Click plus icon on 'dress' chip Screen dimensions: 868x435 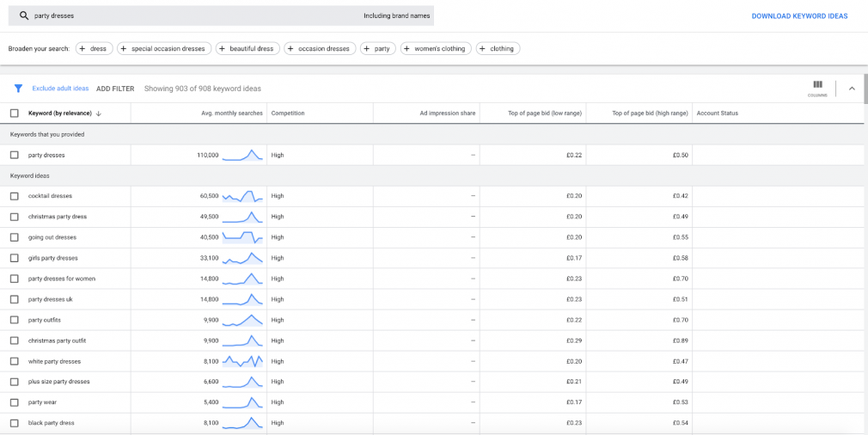tap(82, 49)
